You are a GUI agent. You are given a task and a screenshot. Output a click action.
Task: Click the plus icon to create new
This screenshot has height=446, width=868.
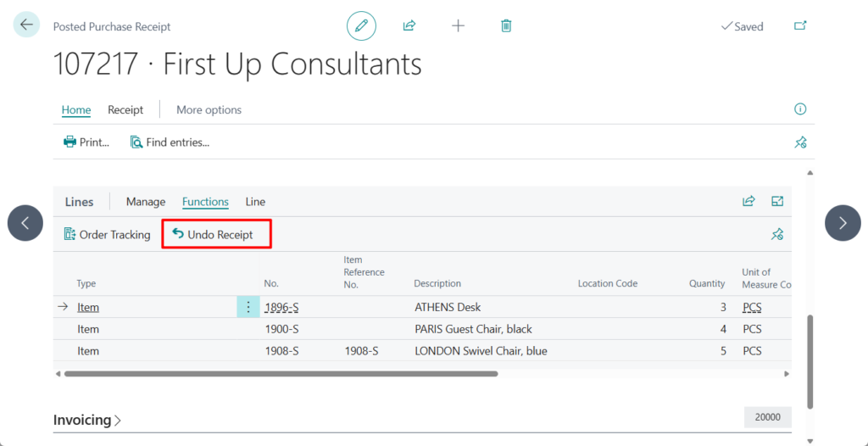458,25
